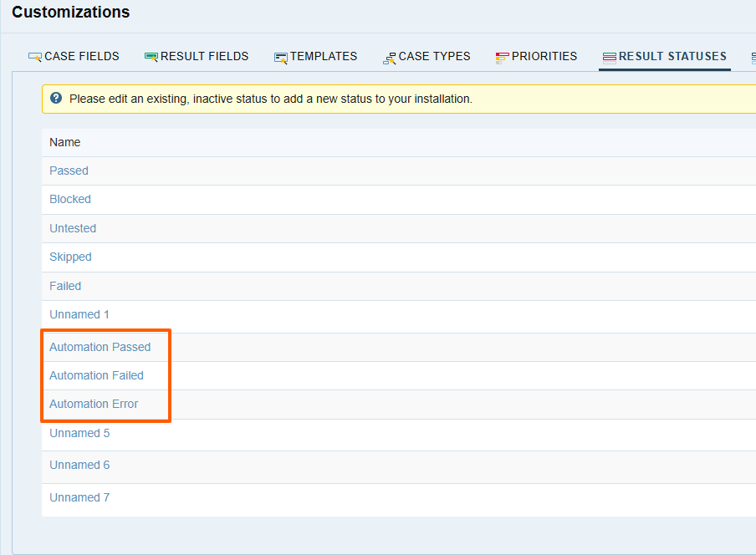Open the Untested status
This screenshot has width=756, height=555.
pyautogui.click(x=73, y=228)
